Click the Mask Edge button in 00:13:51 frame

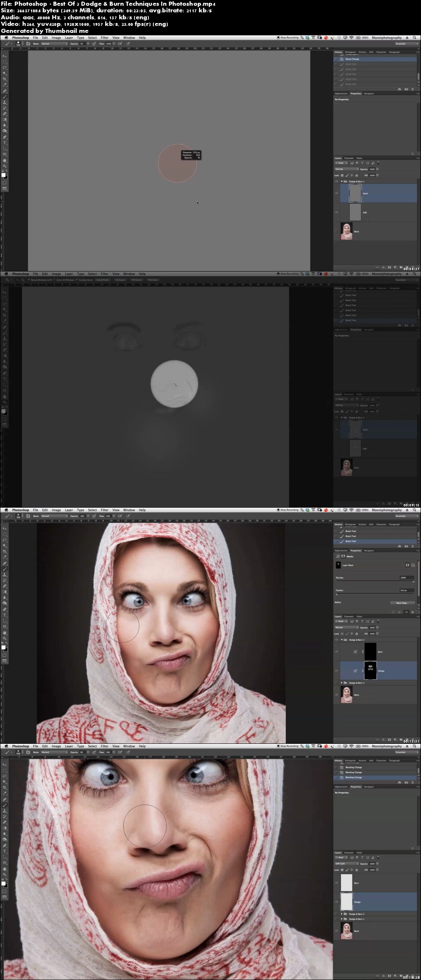point(402,603)
